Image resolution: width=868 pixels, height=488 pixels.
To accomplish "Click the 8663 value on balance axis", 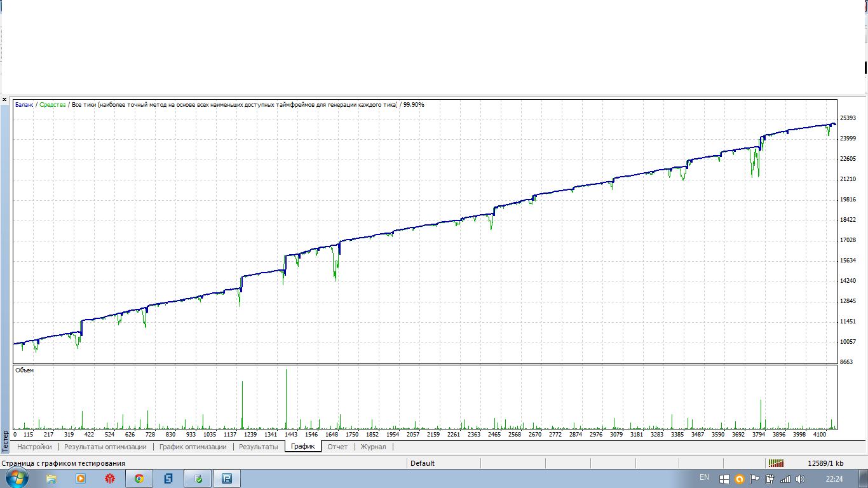I will tap(846, 362).
